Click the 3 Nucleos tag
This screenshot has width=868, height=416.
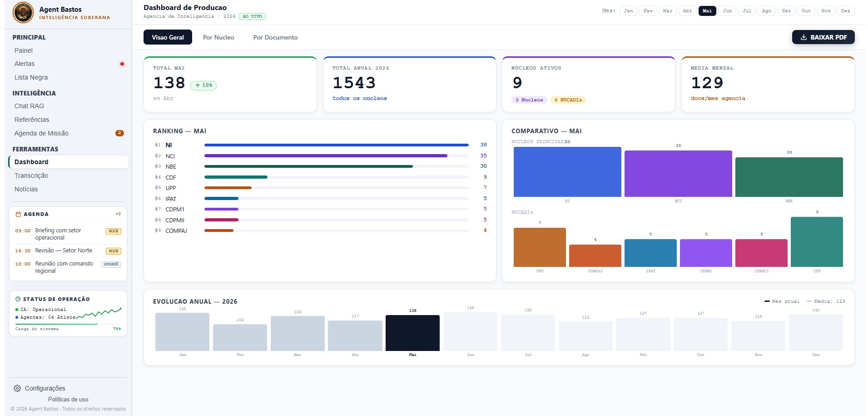pos(529,100)
